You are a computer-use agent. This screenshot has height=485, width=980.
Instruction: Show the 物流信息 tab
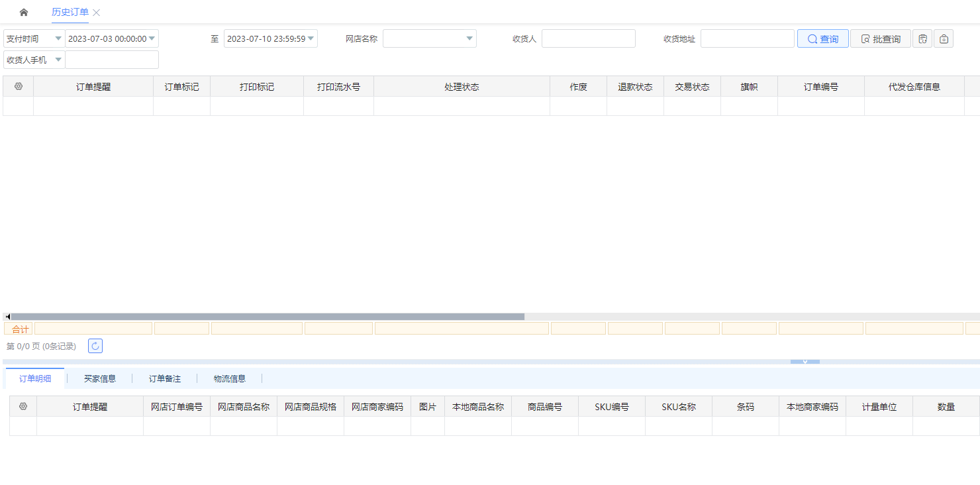(230, 378)
